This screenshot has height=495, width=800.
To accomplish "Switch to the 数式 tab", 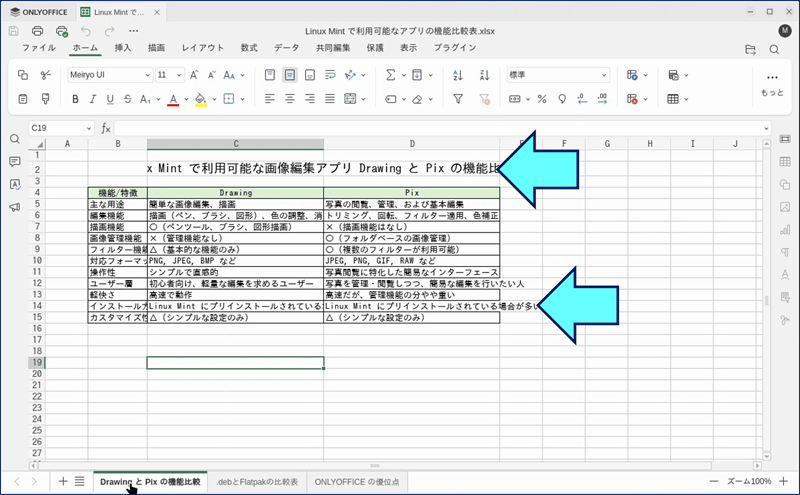I will pyautogui.click(x=249, y=47).
